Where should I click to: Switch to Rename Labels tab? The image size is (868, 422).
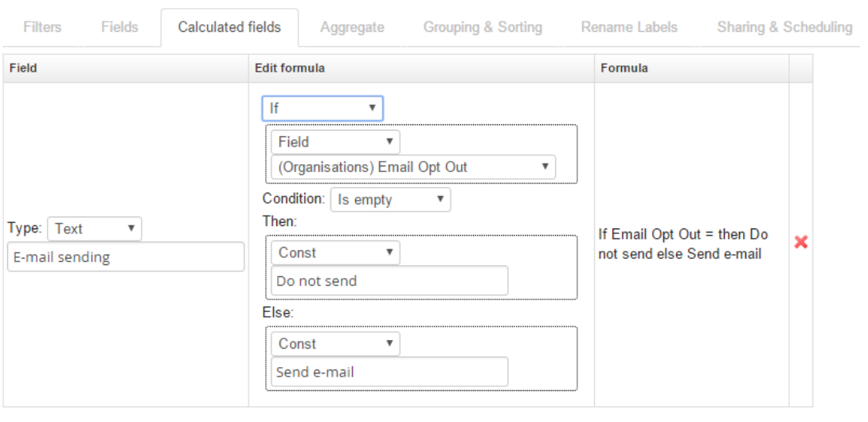coord(629,27)
